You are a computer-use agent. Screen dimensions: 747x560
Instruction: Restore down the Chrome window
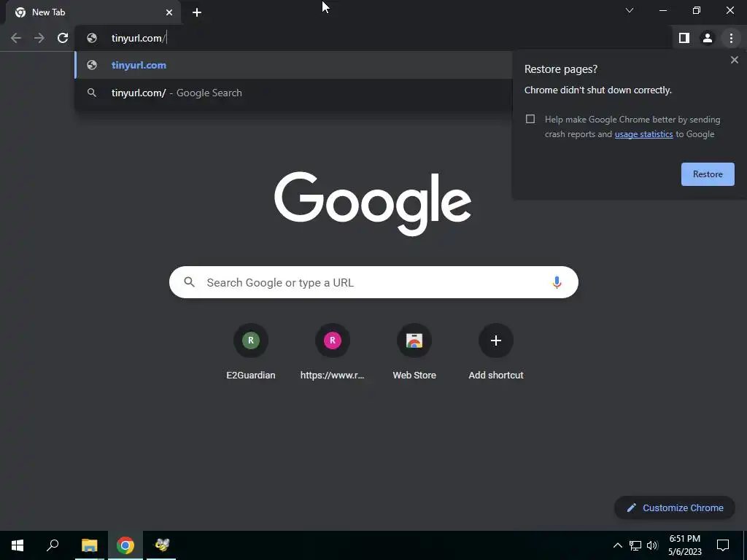coord(697,10)
